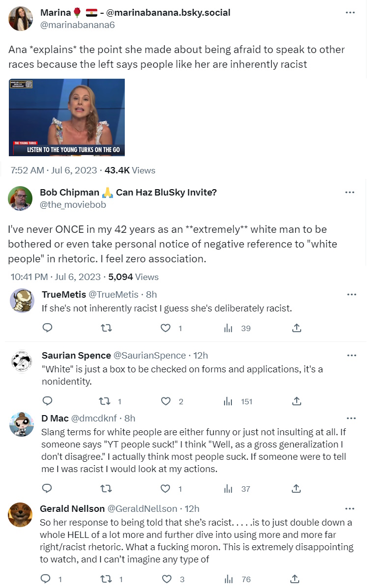View analytics for Gerald Nellson's tweet
This screenshot has width=367, height=588.
tap(228, 579)
